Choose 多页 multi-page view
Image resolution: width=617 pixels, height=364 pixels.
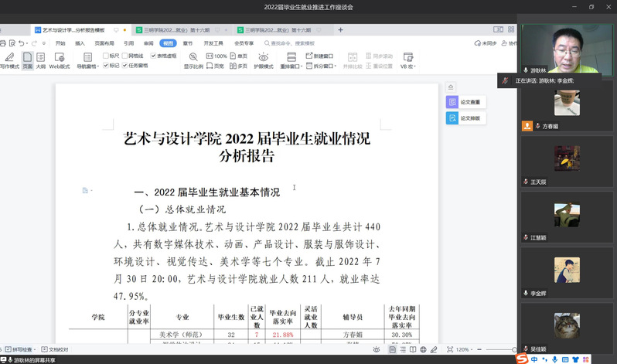pyautogui.click(x=239, y=66)
